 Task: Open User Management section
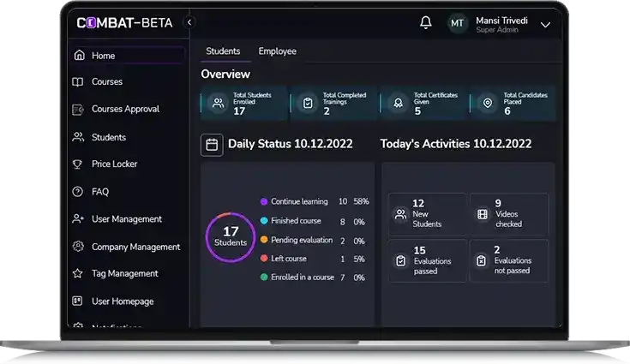tap(128, 218)
